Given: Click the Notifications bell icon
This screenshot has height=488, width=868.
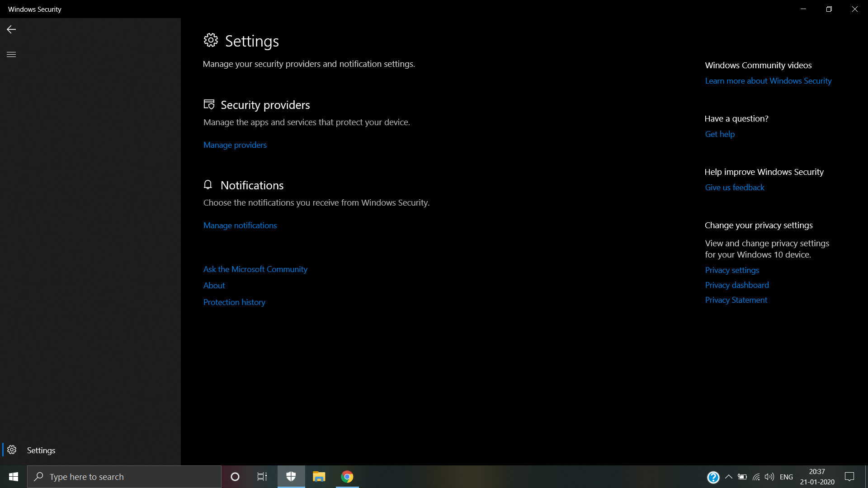Looking at the screenshot, I should 208,185.
